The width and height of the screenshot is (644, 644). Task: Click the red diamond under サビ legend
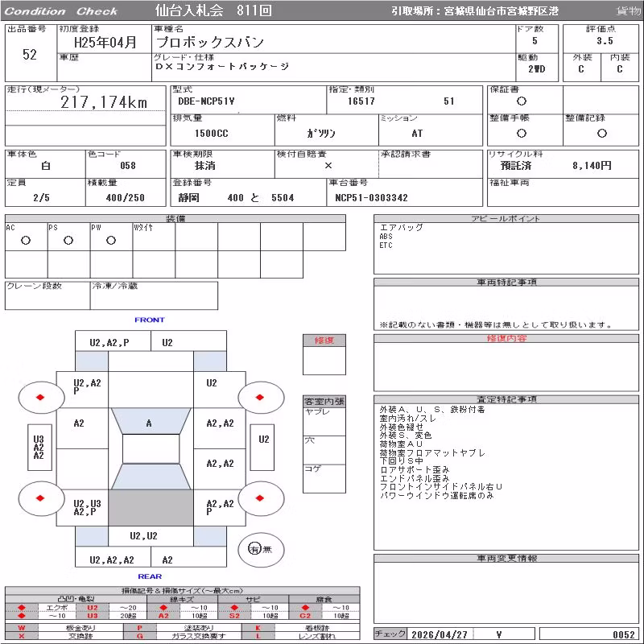pos(234,608)
